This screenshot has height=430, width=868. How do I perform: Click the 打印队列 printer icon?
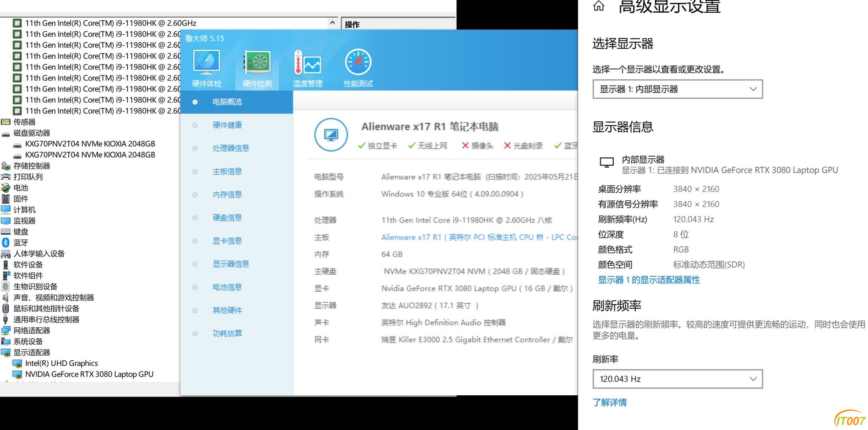(6, 177)
